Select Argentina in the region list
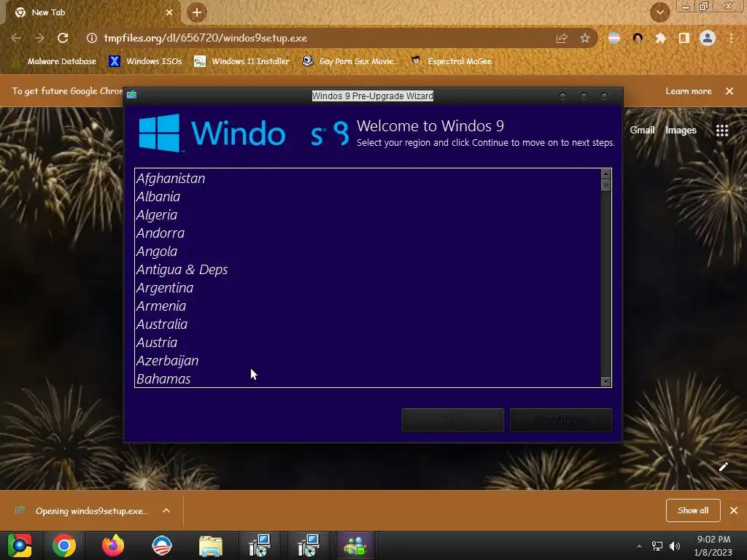The width and height of the screenshot is (747, 560). [x=368, y=287]
